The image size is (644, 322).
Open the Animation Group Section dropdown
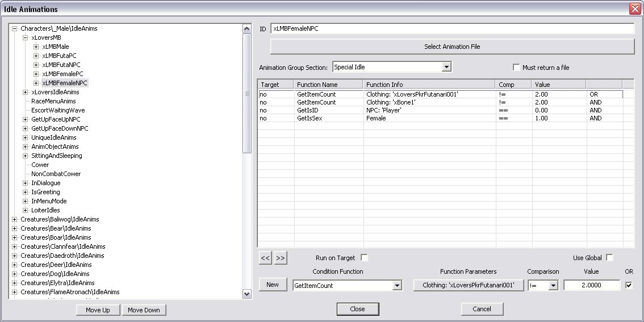coord(446,67)
